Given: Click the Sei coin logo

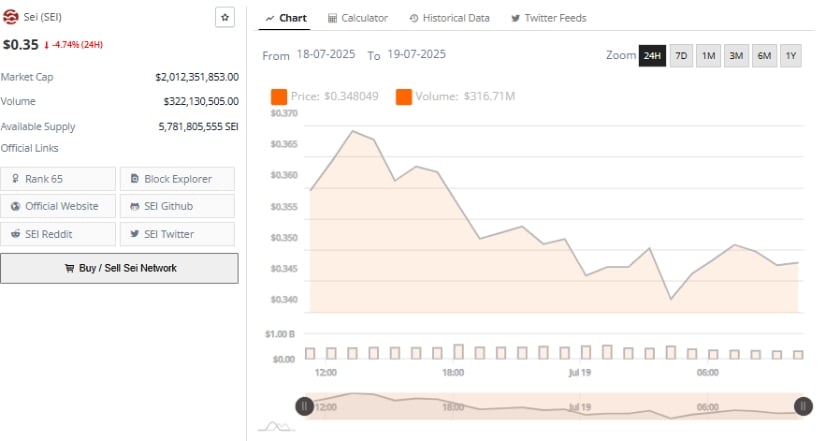Looking at the screenshot, I should pos(10,17).
